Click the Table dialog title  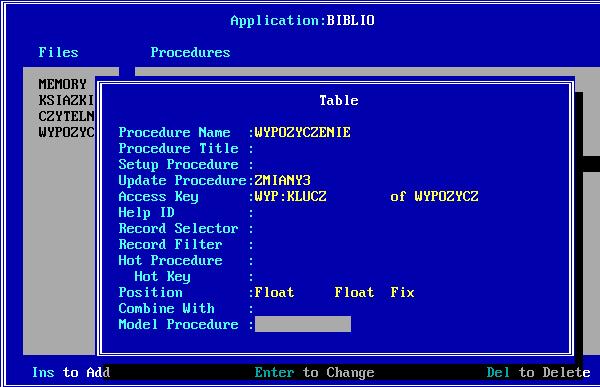[339, 100]
